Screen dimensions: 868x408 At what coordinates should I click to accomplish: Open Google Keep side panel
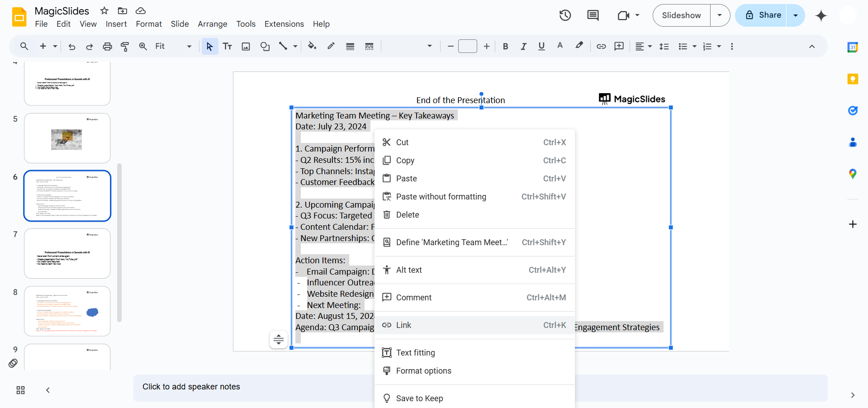(x=853, y=79)
